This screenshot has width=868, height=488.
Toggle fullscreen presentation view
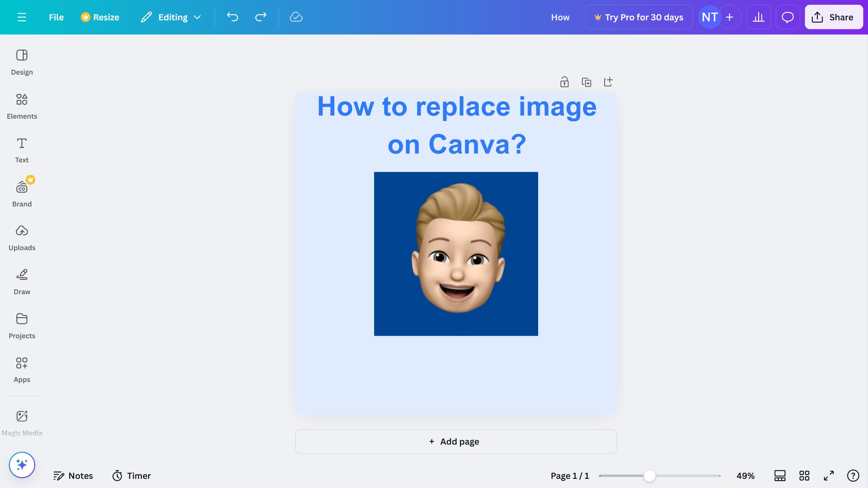[x=828, y=475]
